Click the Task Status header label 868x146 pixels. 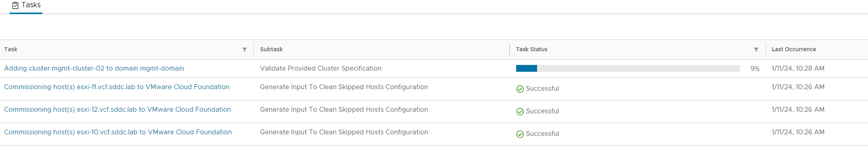(531, 49)
